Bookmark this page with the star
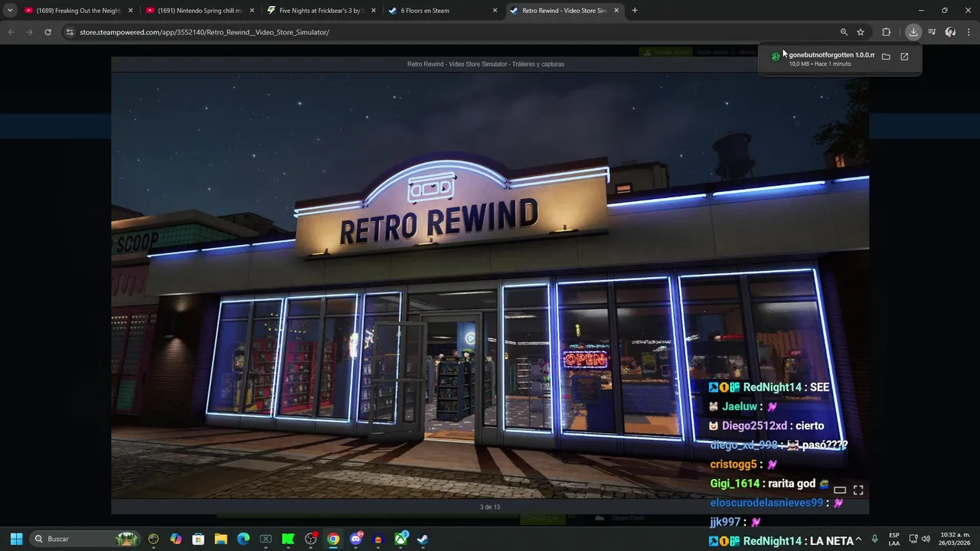This screenshot has height=551, width=980. pos(861,32)
